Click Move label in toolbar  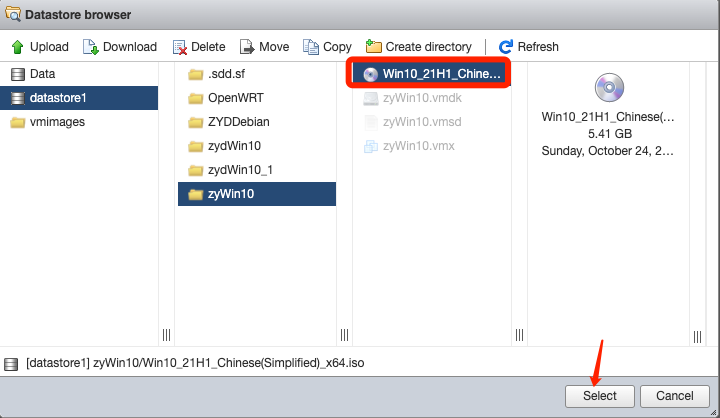[274, 47]
